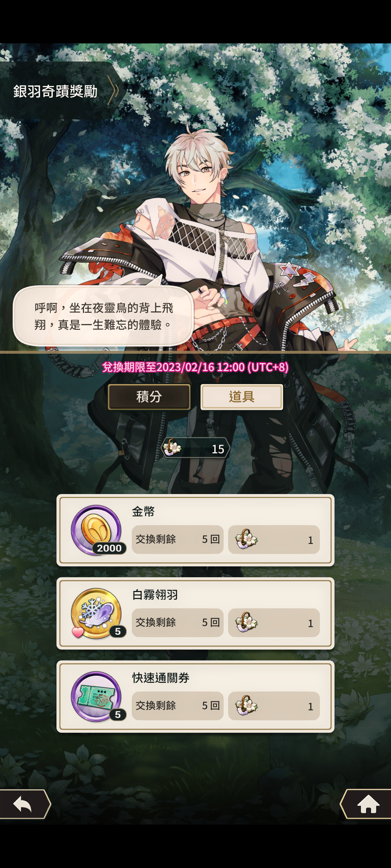The image size is (391, 868).
Task: Tap the flower cost icon in 快速通關券 row
Action: click(x=246, y=705)
